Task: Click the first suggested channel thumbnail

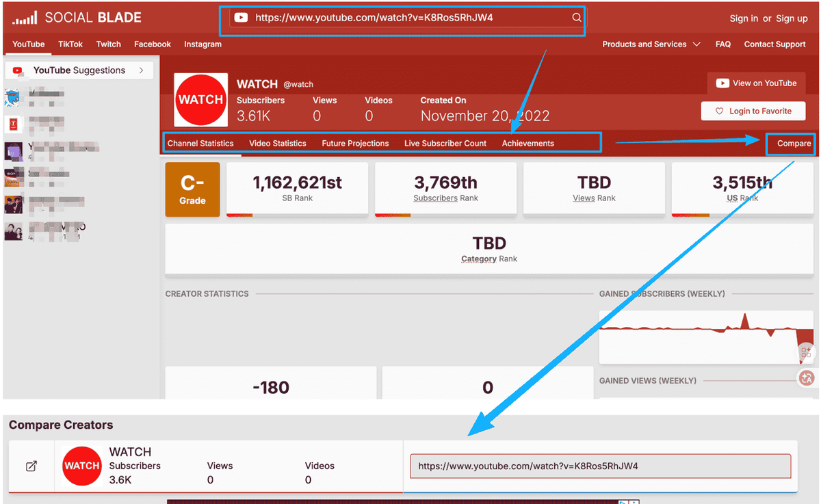Action: [14, 98]
